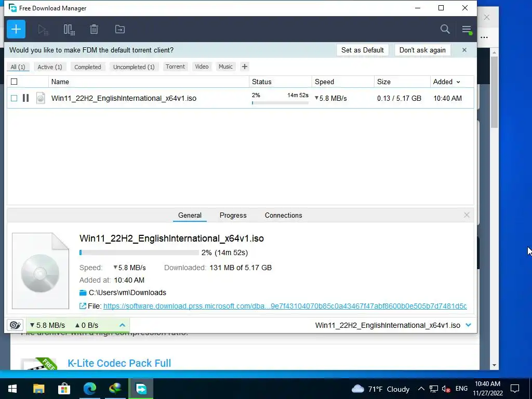The height and width of the screenshot is (399, 532).
Task: Open Microsoft Store from taskbar
Action: [64, 389]
